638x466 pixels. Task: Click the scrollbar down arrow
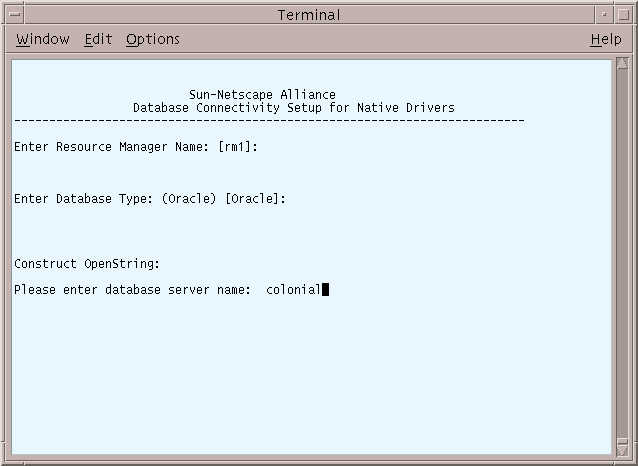[622, 449]
